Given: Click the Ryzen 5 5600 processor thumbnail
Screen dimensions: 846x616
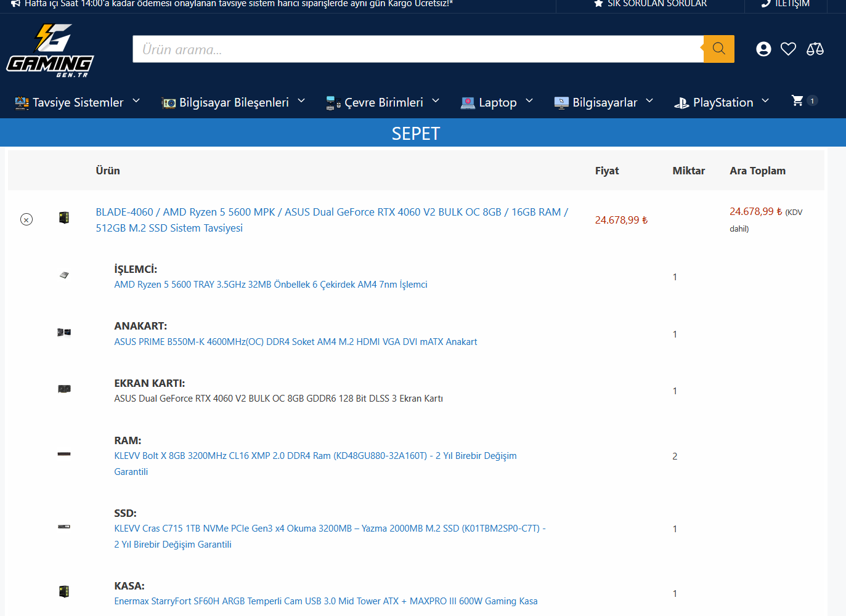Looking at the screenshot, I should click(64, 275).
